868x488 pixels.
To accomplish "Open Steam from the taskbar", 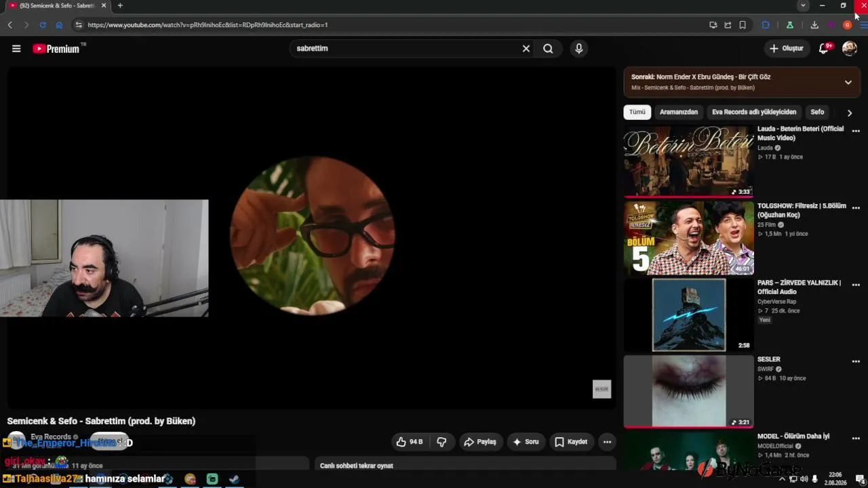I will pos(234,479).
